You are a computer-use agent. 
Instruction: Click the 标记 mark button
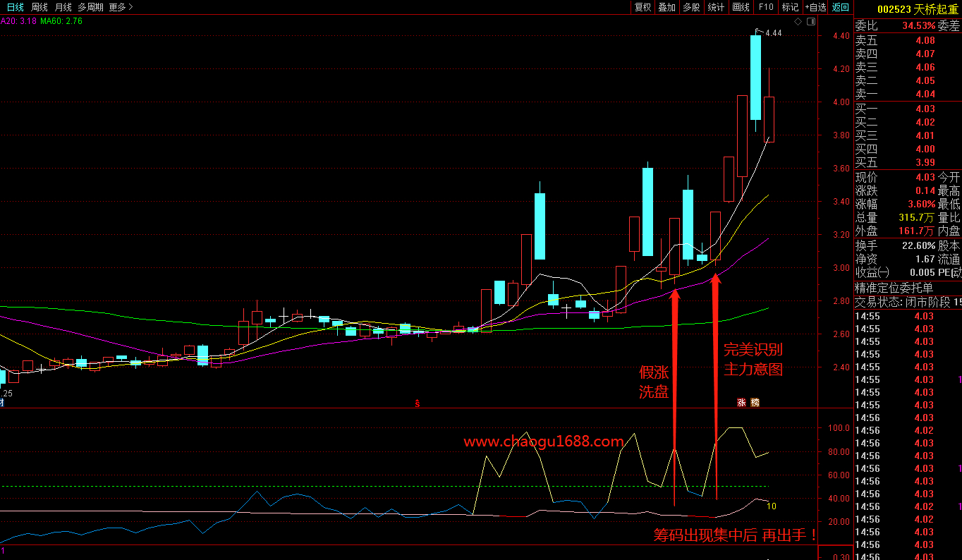pyautogui.click(x=790, y=7)
